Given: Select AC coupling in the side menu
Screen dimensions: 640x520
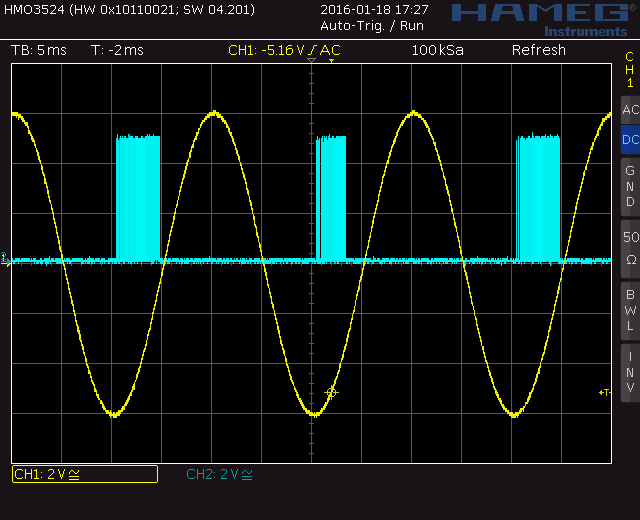Looking at the screenshot, I should point(630,110).
